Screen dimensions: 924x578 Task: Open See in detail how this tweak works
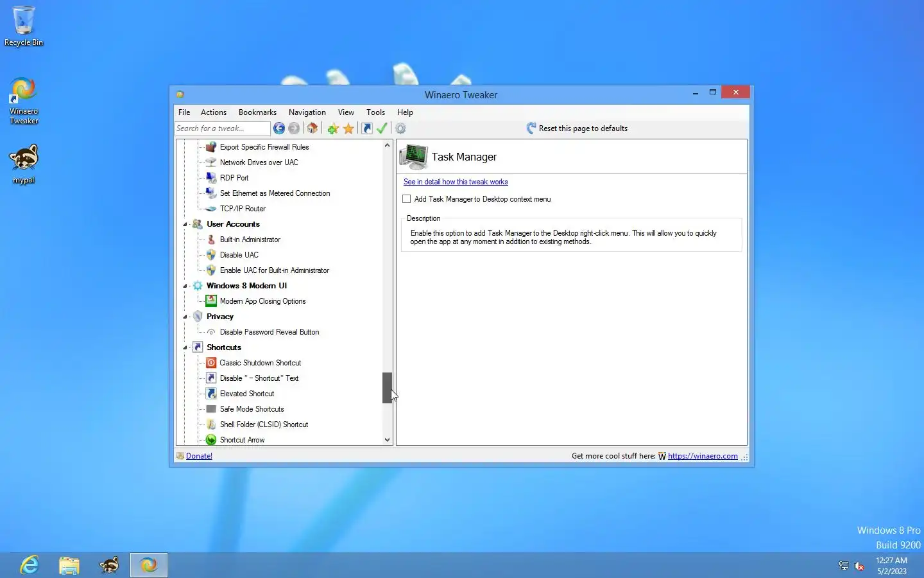456,182
